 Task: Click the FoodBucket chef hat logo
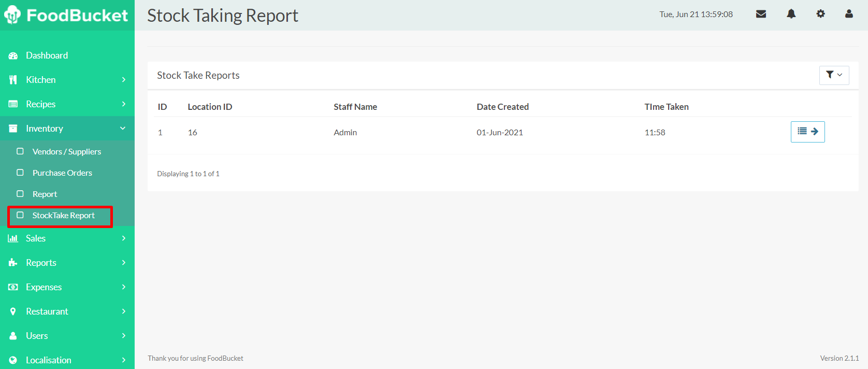click(x=12, y=15)
